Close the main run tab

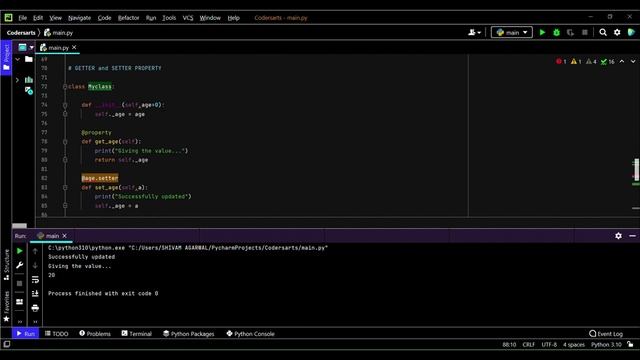point(64,236)
